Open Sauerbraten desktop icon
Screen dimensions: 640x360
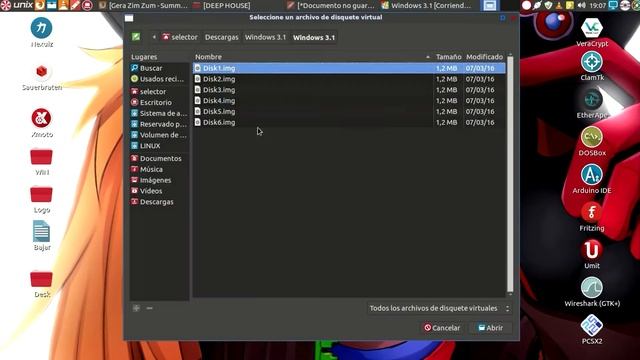tap(42, 77)
